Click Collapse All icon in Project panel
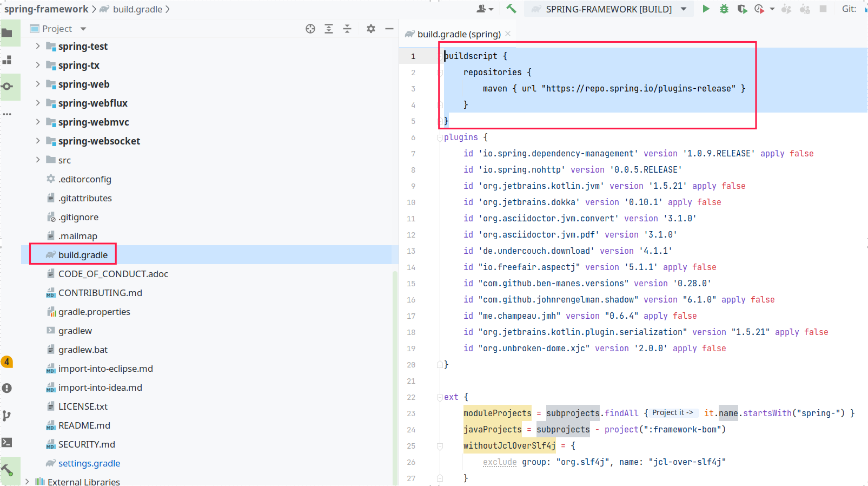This screenshot has height=486, width=868. tap(347, 29)
